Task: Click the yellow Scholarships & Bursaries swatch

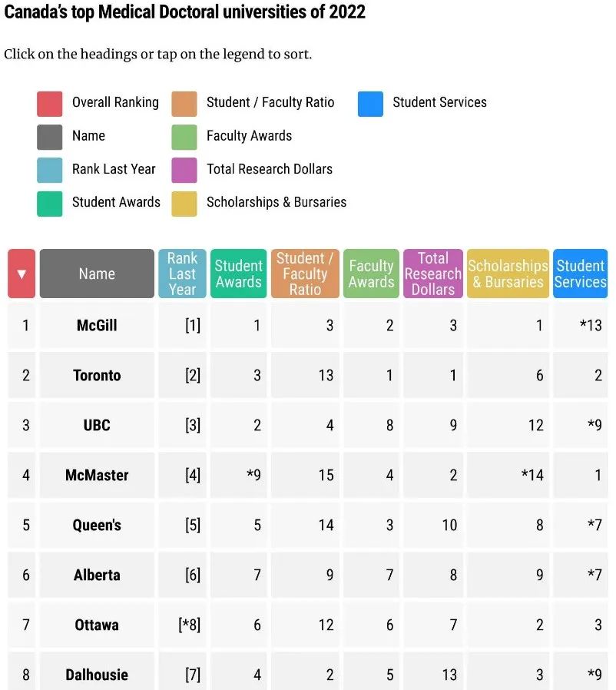Action: pos(184,204)
